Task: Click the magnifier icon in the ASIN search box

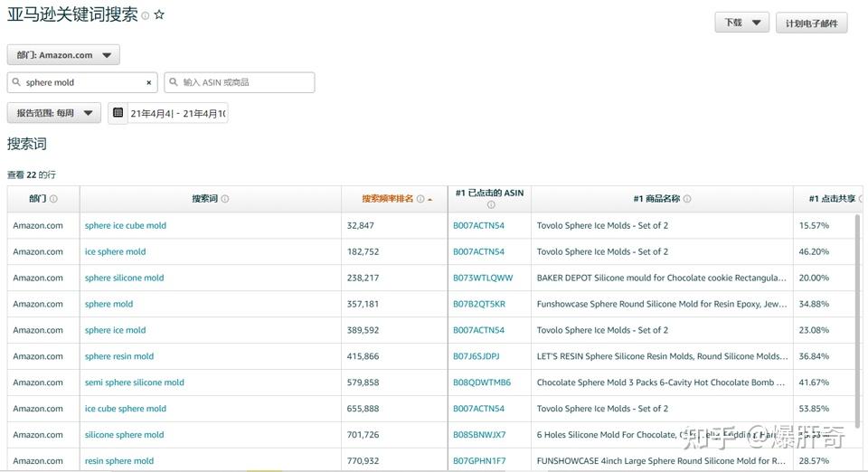Action: 174,82
